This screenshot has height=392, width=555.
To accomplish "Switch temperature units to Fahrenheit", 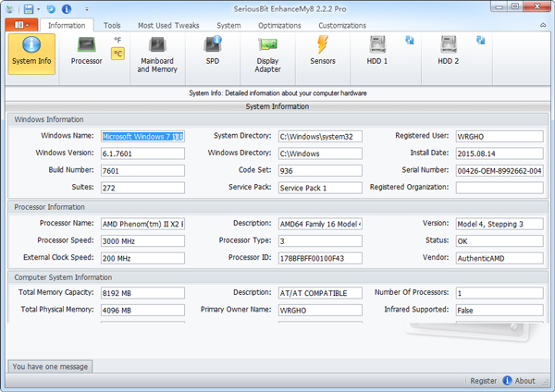I will pos(117,40).
